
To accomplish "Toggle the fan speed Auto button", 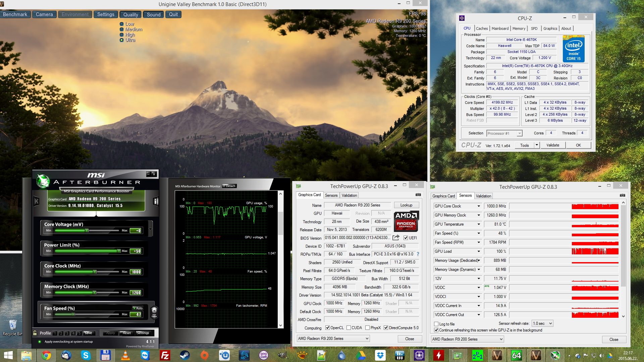I will pos(138,308).
